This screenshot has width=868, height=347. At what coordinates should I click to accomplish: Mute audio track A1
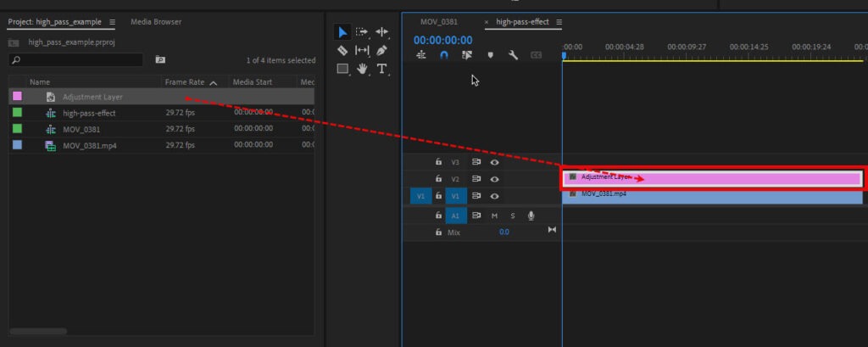tap(494, 215)
